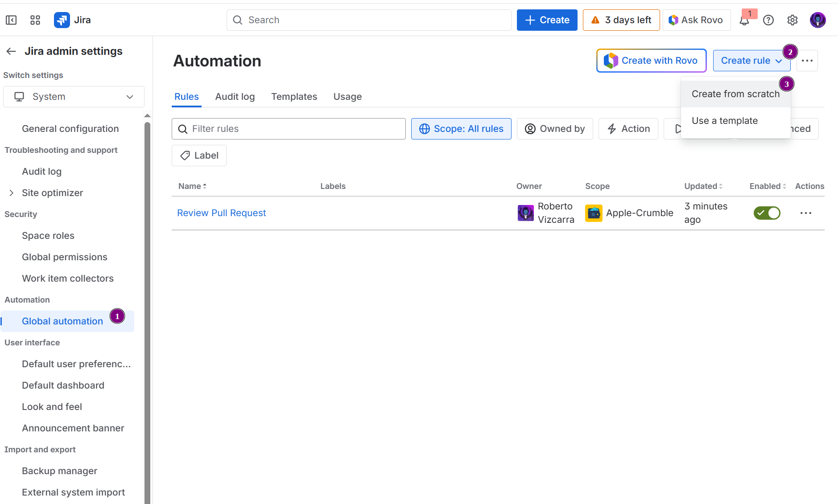
Task: Open the notifications bell
Action: click(744, 20)
